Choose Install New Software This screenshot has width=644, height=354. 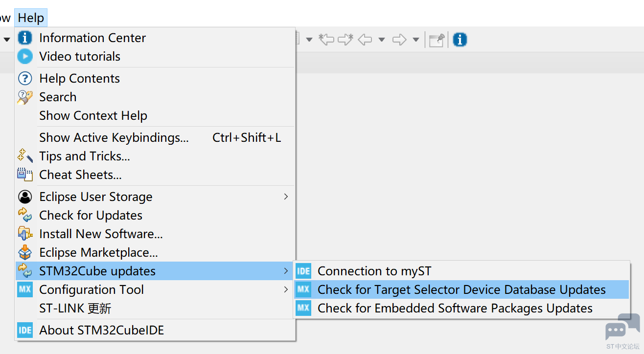[x=155, y=234]
